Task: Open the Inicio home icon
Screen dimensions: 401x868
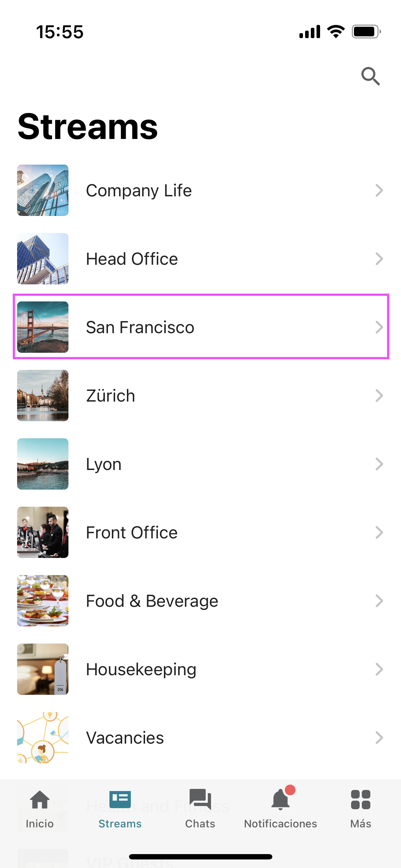Action: pyautogui.click(x=40, y=800)
